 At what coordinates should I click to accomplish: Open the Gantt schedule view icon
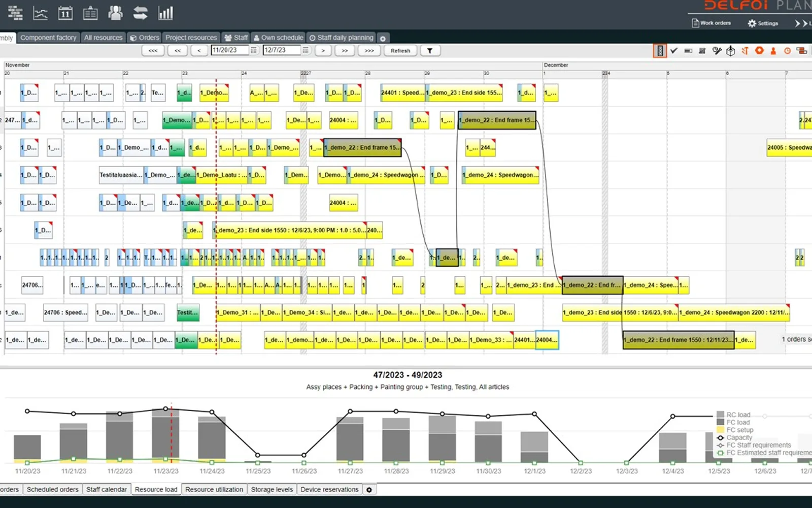(x=15, y=13)
